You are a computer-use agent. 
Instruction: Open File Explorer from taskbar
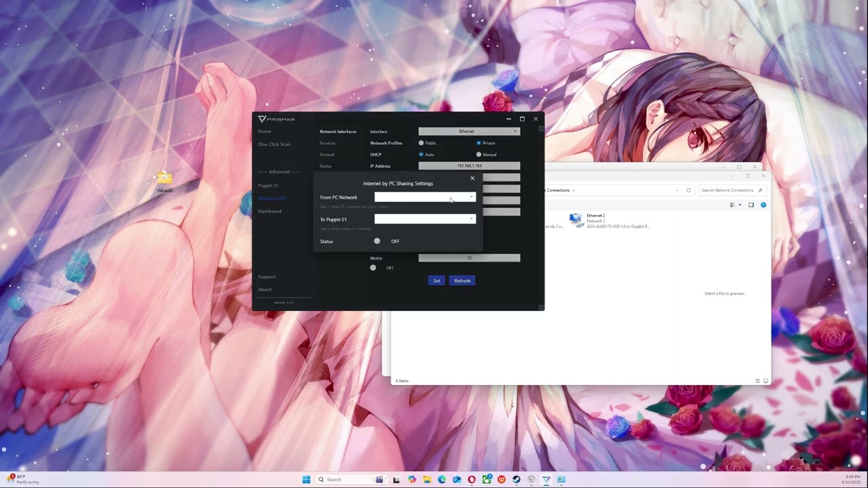(427, 479)
